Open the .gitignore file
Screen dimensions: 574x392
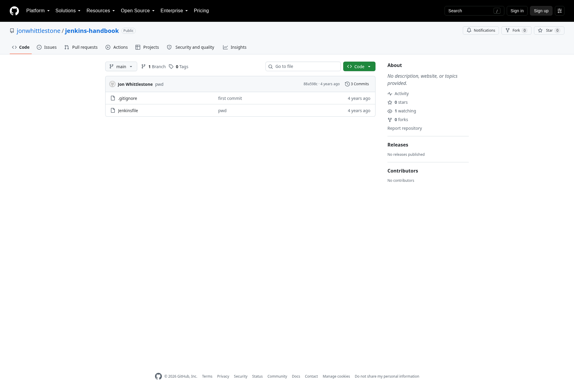pos(128,98)
